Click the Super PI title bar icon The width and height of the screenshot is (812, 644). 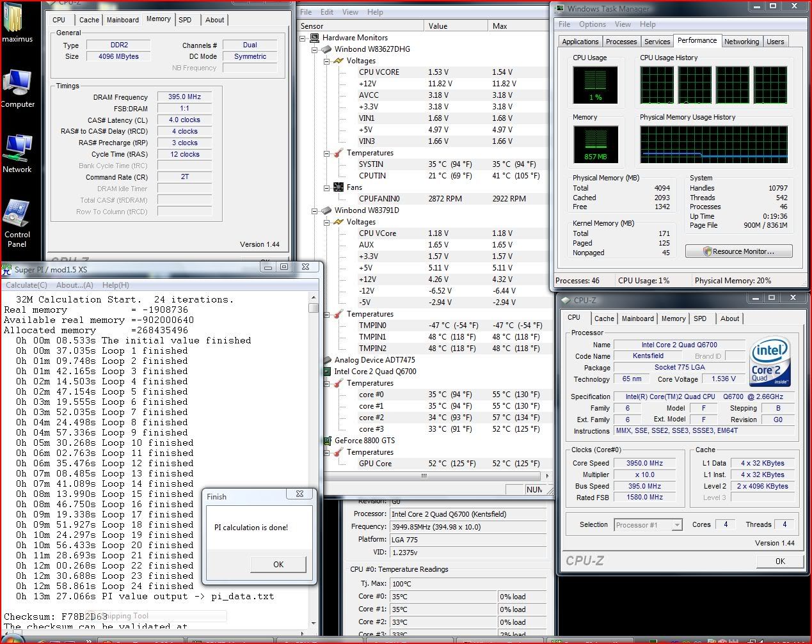6,269
